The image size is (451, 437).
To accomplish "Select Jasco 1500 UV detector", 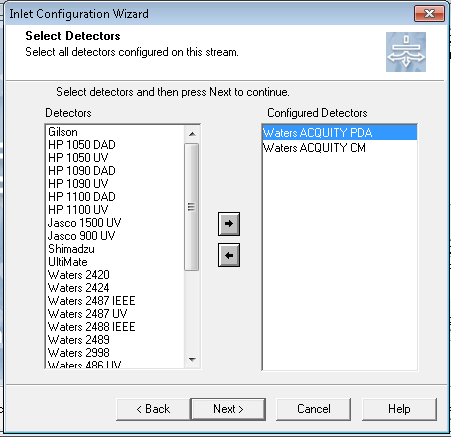I will (x=115, y=223).
